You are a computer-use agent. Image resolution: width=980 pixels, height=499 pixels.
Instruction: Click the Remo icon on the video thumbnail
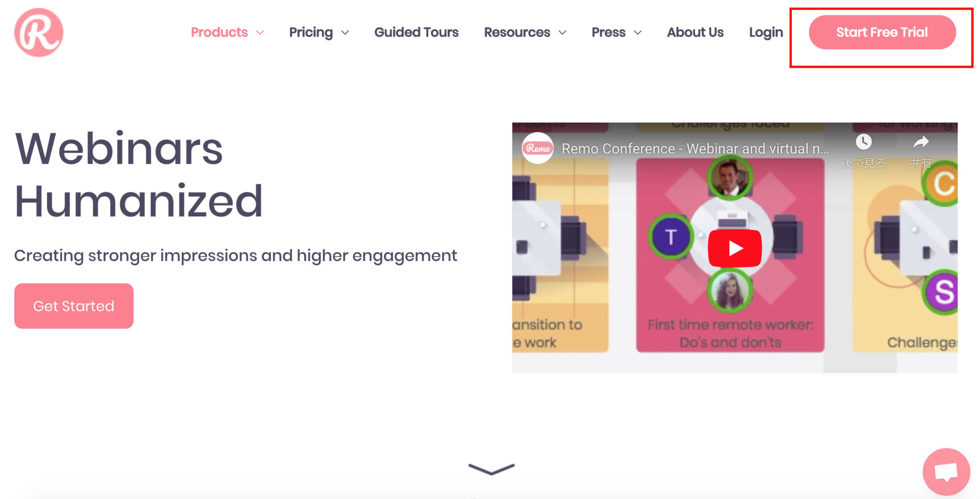point(538,149)
